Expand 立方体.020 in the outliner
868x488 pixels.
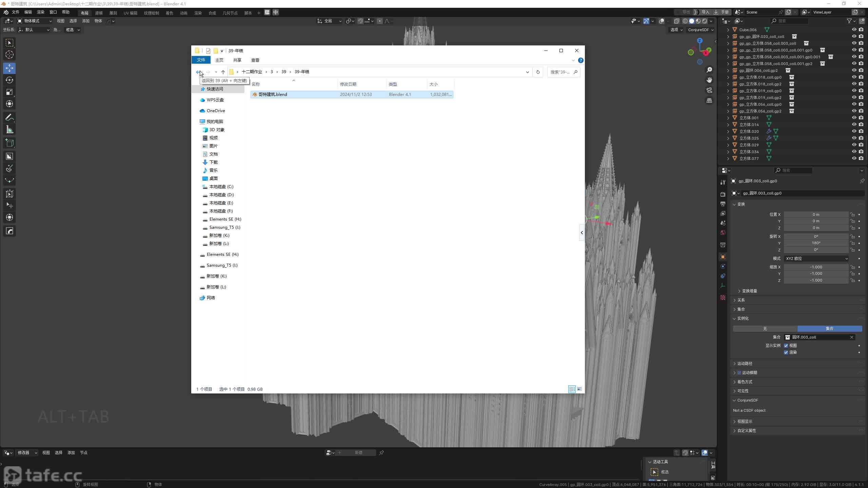tap(728, 131)
